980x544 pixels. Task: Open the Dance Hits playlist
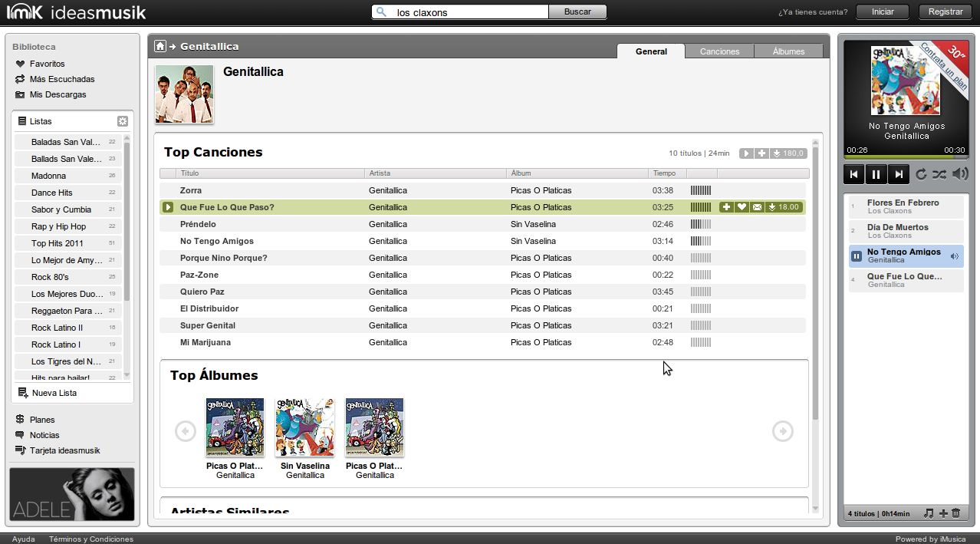[x=67, y=193]
